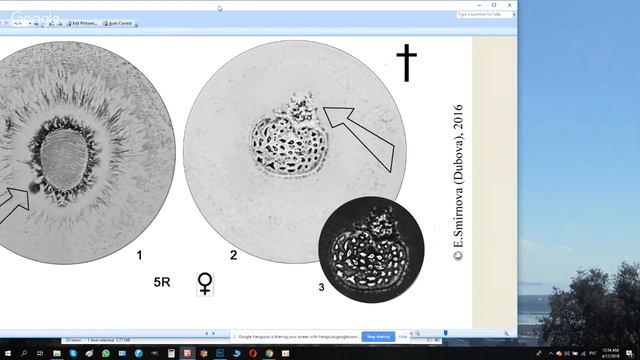The height and width of the screenshot is (360, 640).
Task: Show hidden system tray icons chevron
Action: (550, 353)
